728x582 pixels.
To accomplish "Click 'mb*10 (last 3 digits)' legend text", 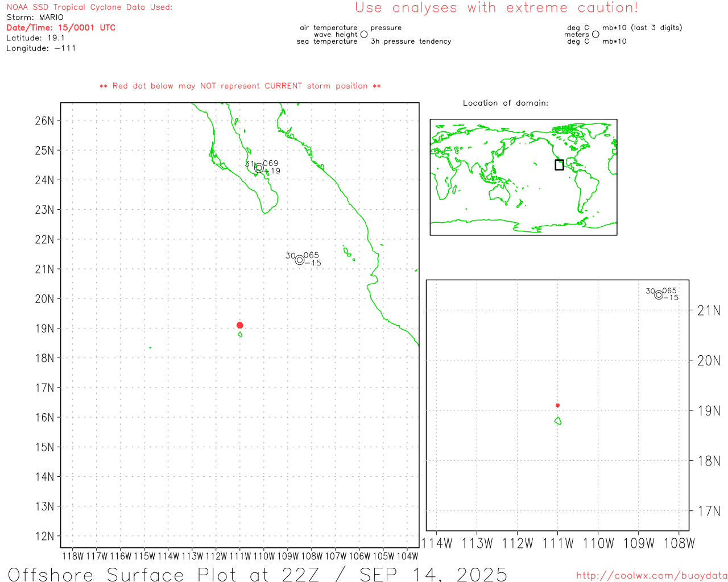I will [642, 28].
